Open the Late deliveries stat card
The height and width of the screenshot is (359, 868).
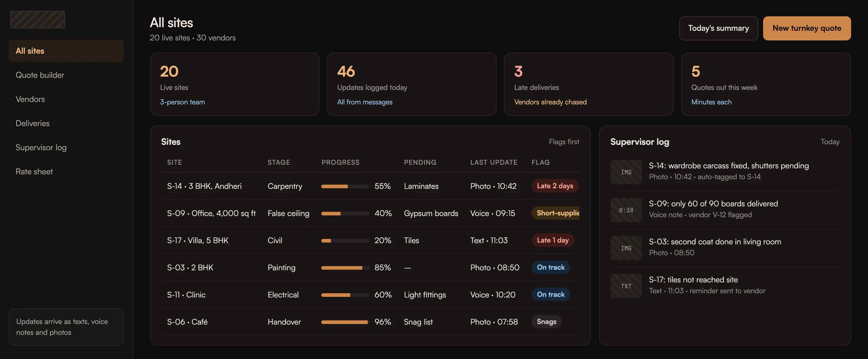pyautogui.click(x=589, y=84)
